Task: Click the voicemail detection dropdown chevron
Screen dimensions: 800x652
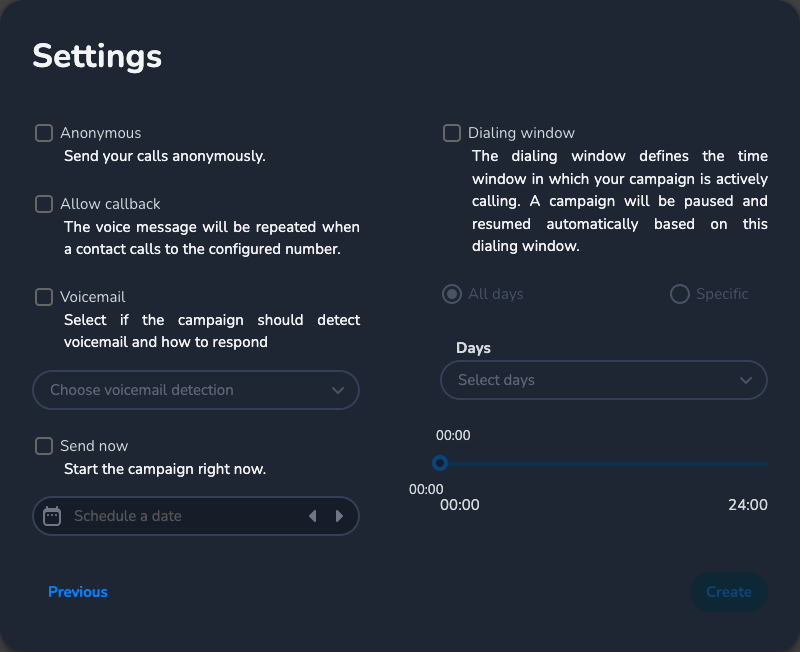Action: coord(338,390)
